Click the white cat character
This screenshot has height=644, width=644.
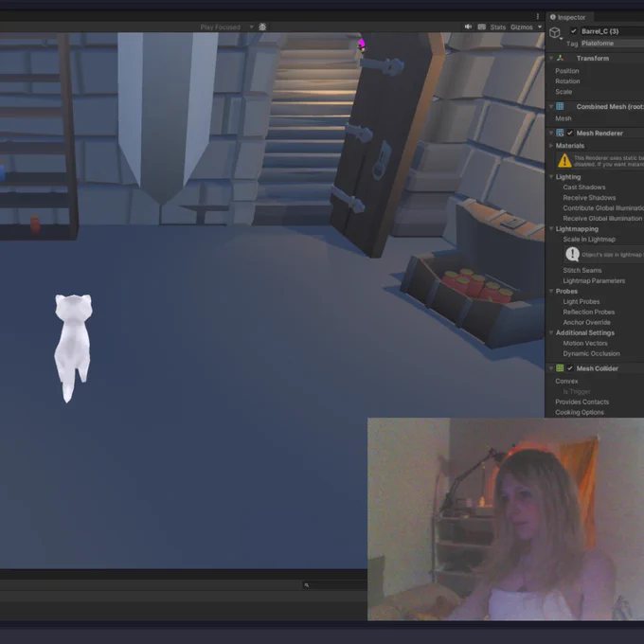tap(73, 348)
